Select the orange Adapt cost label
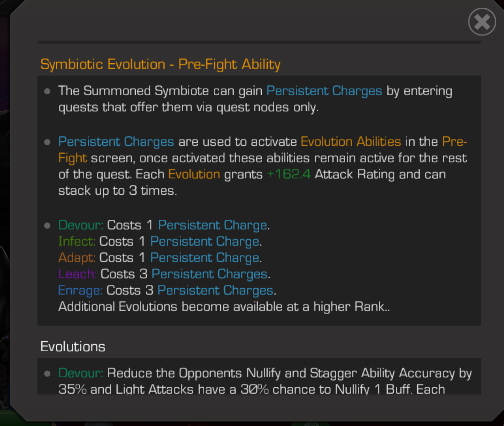 tap(77, 258)
